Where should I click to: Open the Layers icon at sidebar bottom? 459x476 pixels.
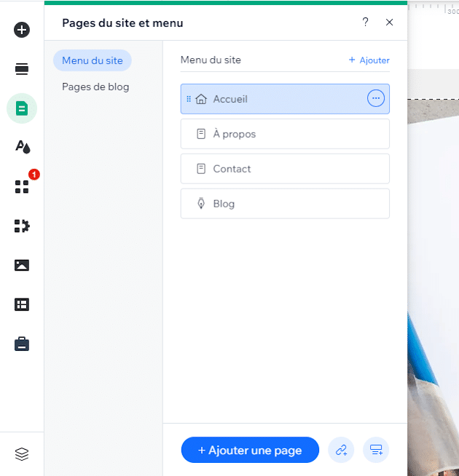click(22, 454)
